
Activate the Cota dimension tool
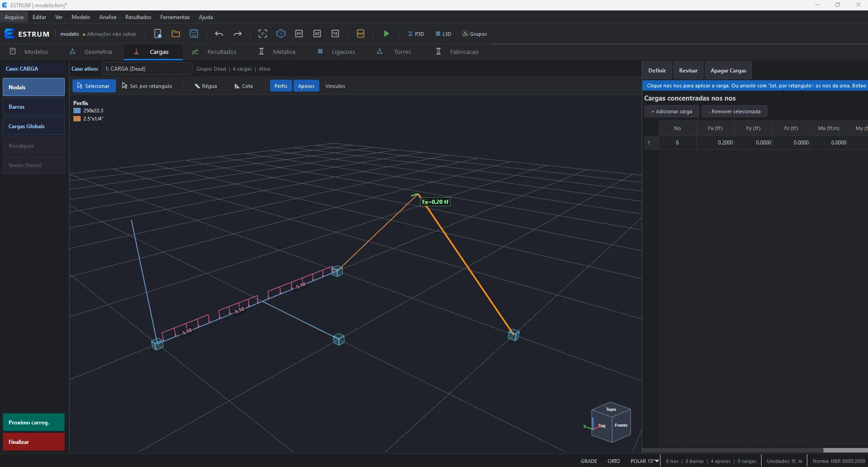point(244,86)
